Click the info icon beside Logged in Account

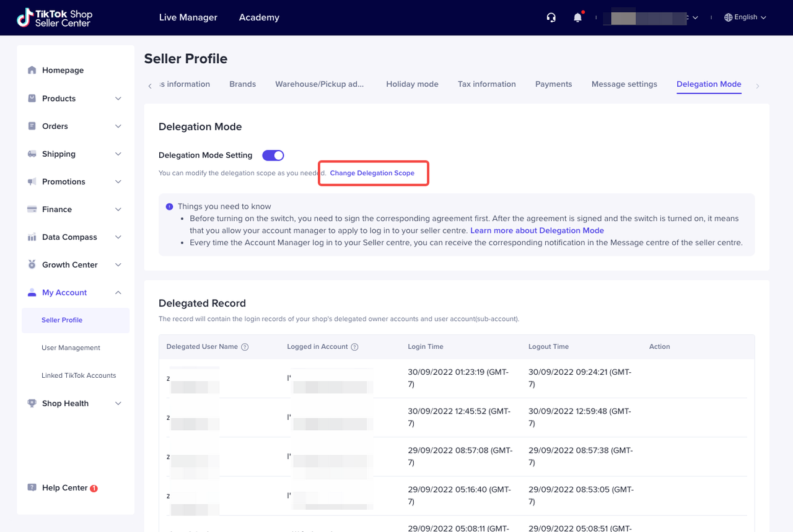354,347
